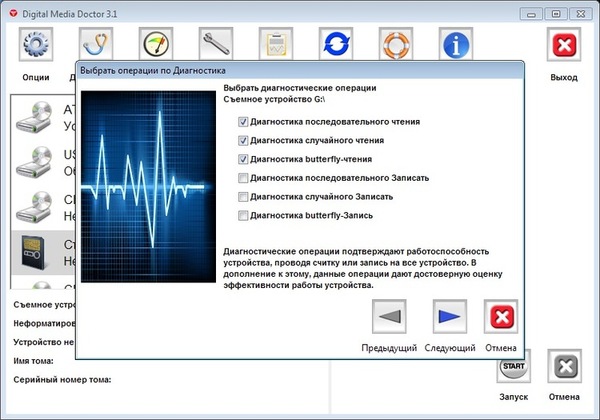Click the Съемное устройство G:\ text
The width and height of the screenshot is (600, 420).
pyautogui.click(x=274, y=99)
